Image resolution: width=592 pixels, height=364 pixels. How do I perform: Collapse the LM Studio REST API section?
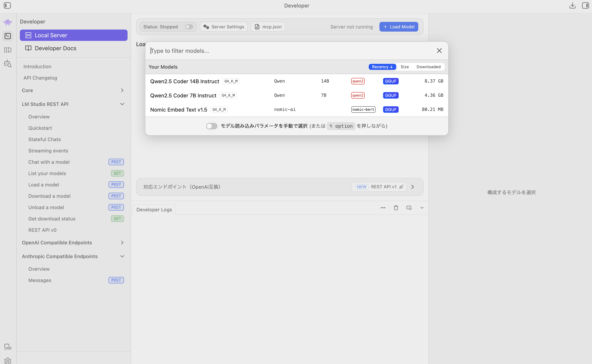coord(122,104)
